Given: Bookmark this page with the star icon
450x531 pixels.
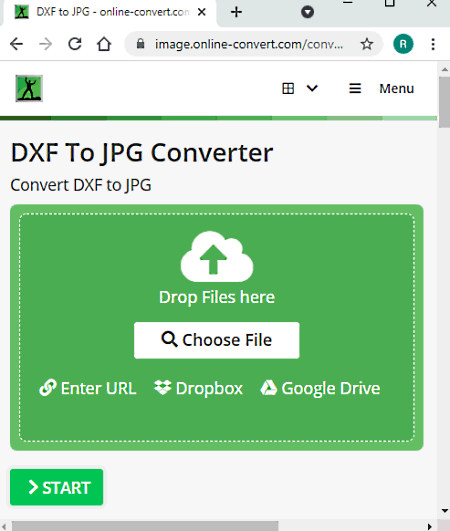Looking at the screenshot, I should [x=367, y=44].
